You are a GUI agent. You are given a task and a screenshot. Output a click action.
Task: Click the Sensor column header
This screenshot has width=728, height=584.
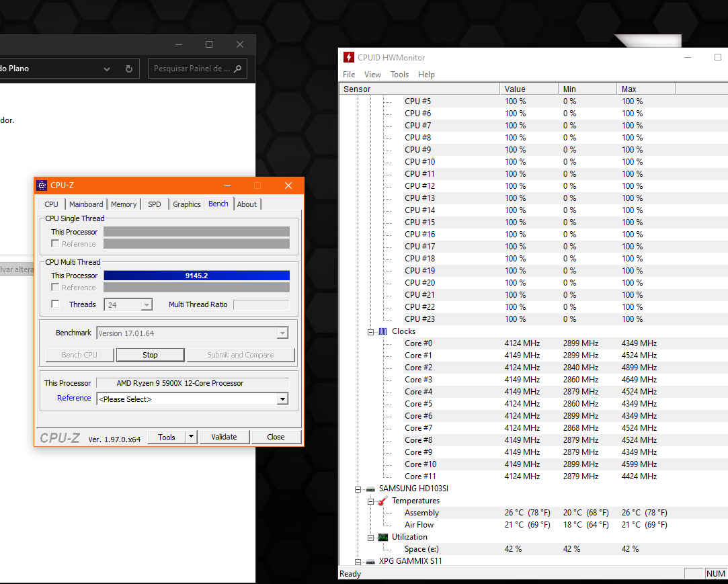coord(419,89)
